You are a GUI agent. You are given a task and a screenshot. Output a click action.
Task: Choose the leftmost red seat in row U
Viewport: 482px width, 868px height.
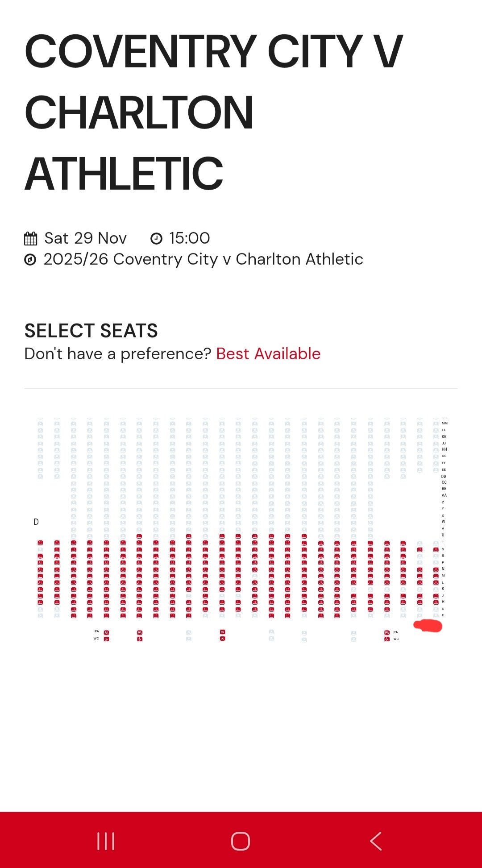[139, 536]
